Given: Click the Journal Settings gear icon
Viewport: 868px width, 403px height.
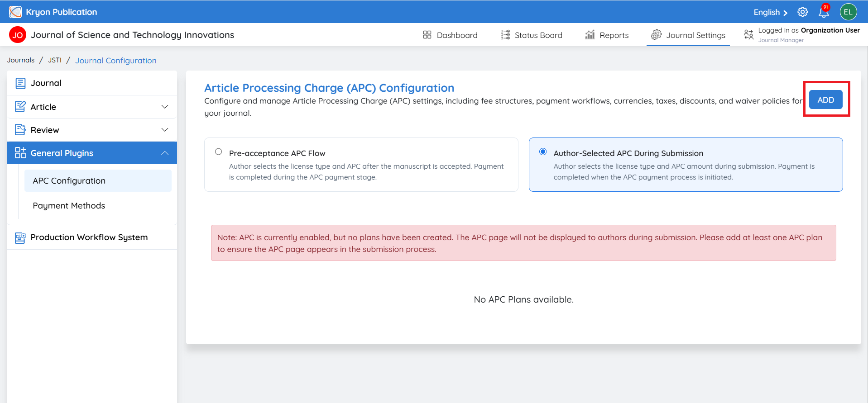Looking at the screenshot, I should tap(656, 35).
